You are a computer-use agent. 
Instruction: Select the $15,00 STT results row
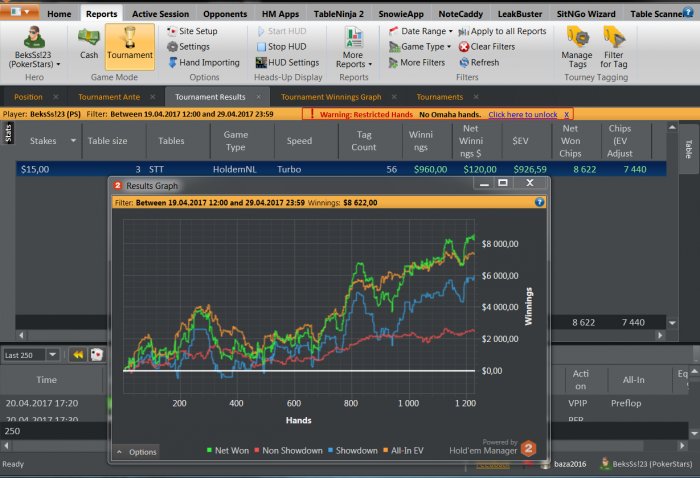point(300,170)
